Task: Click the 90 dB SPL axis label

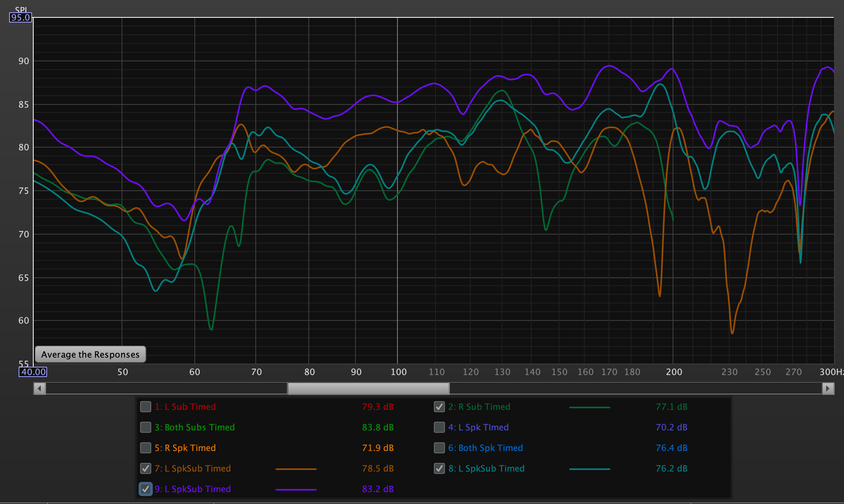Action: point(24,61)
